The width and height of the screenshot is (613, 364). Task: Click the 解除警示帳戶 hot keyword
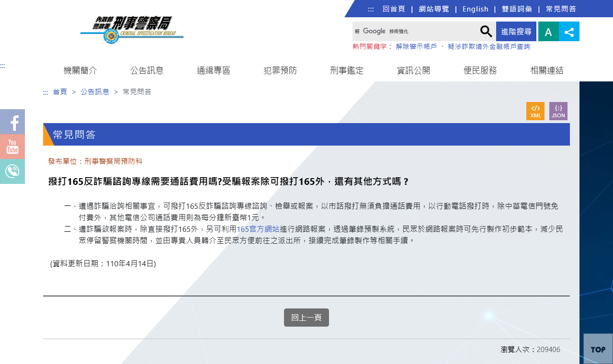coord(416,46)
